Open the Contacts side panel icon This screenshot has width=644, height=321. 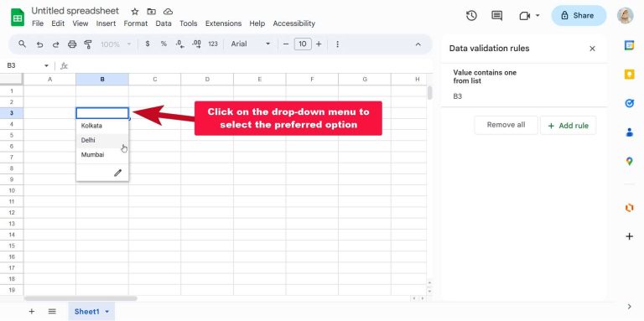click(x=629, y=132)
